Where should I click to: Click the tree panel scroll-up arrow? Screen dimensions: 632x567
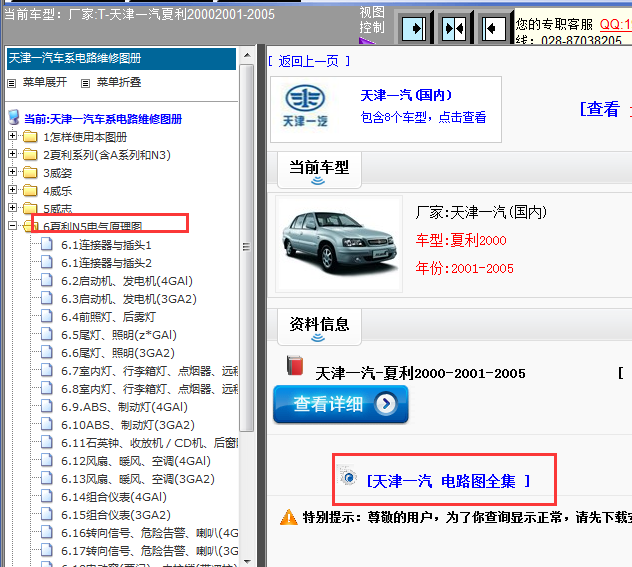pyautogui.click(x=247, y=55)
